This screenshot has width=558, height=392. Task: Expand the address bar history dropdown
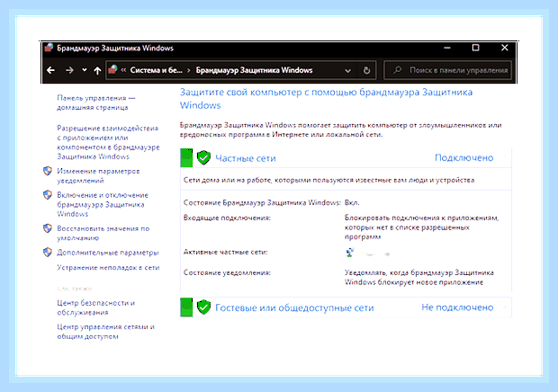pos(347,70)
